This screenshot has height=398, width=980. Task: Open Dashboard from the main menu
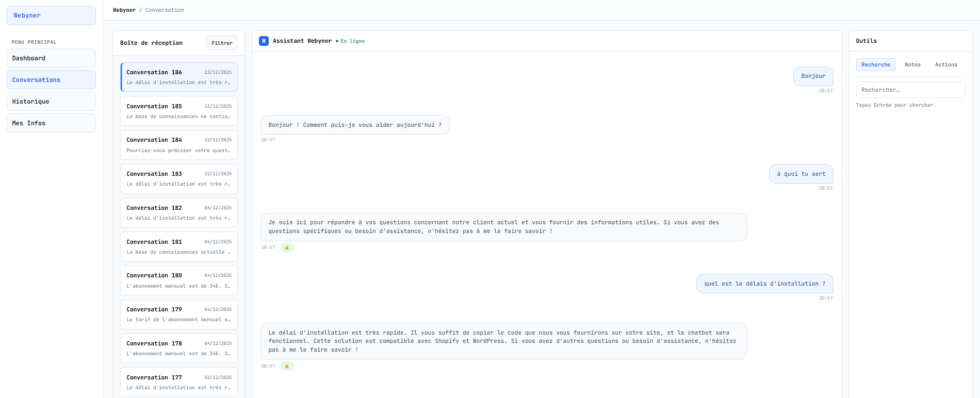tap(51, 58)
